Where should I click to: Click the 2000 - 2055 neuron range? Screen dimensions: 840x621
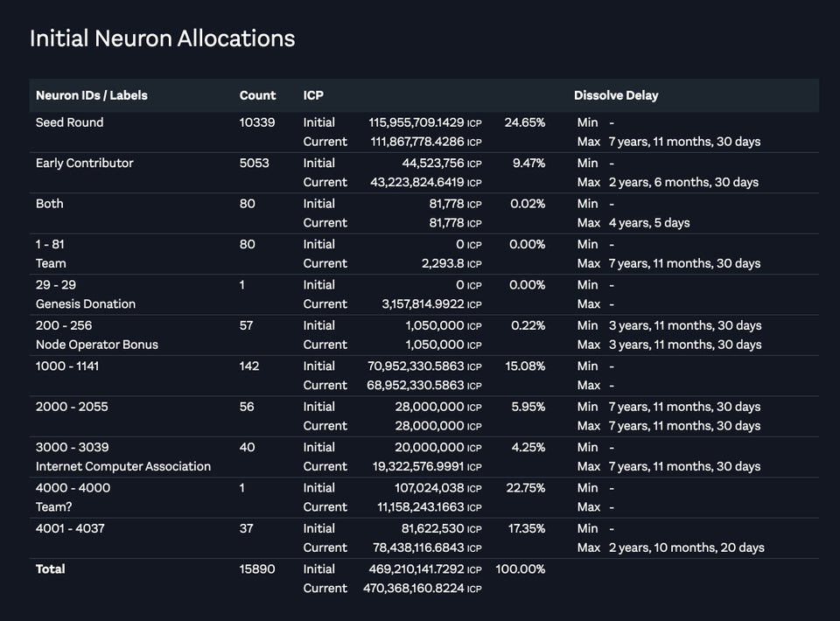coord(72,407)
